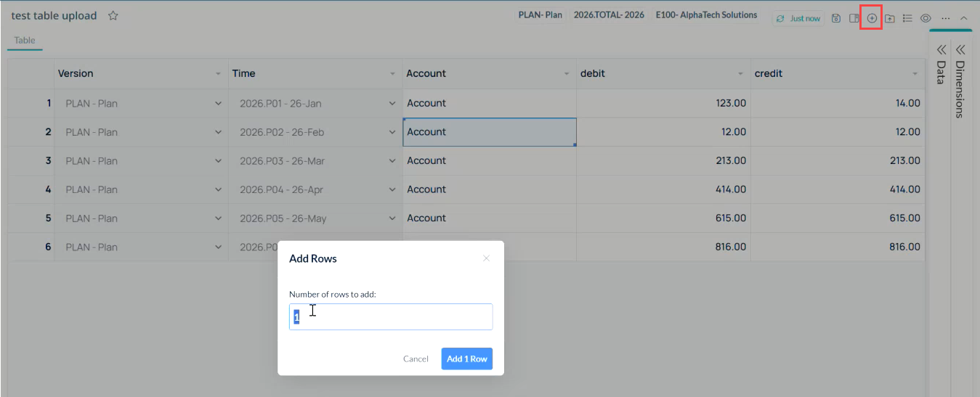
Task: Open Time dropdown for 2026.P05 - 26-May
Action: (x=393, y=218)
